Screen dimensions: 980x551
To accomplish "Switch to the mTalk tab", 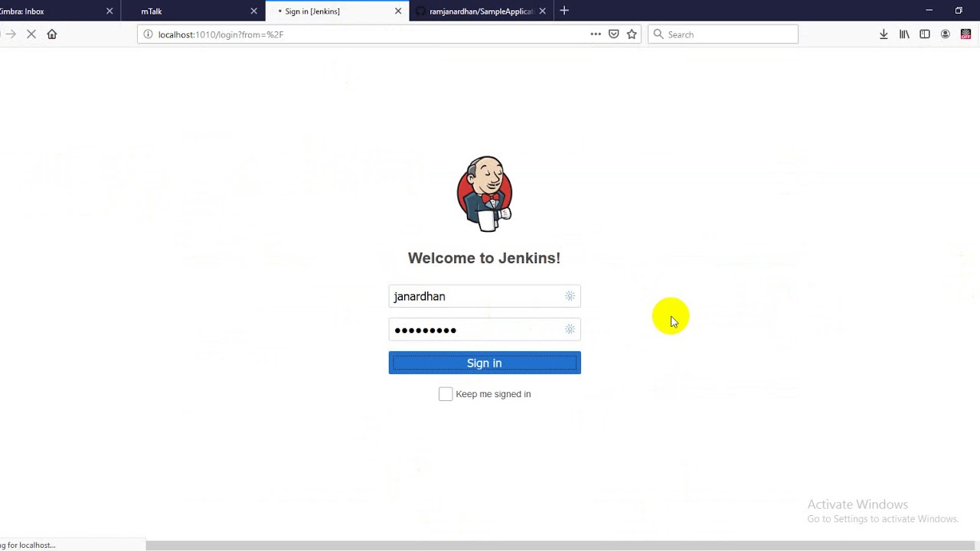I will (191, 11).
